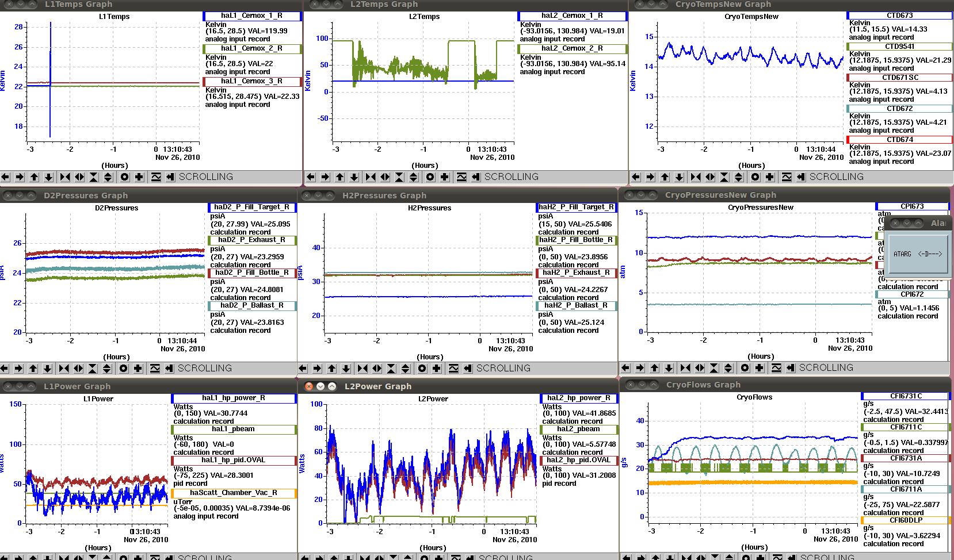Select the CTD673 curve legend entry
The height and width of the screenshot is (560, 954).
[900, 16]
